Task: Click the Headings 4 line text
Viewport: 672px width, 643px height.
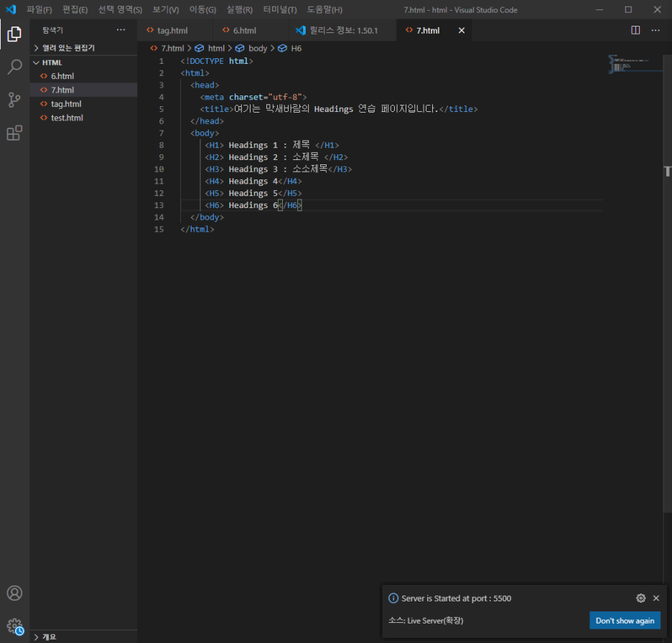Action: coord(253,182)
